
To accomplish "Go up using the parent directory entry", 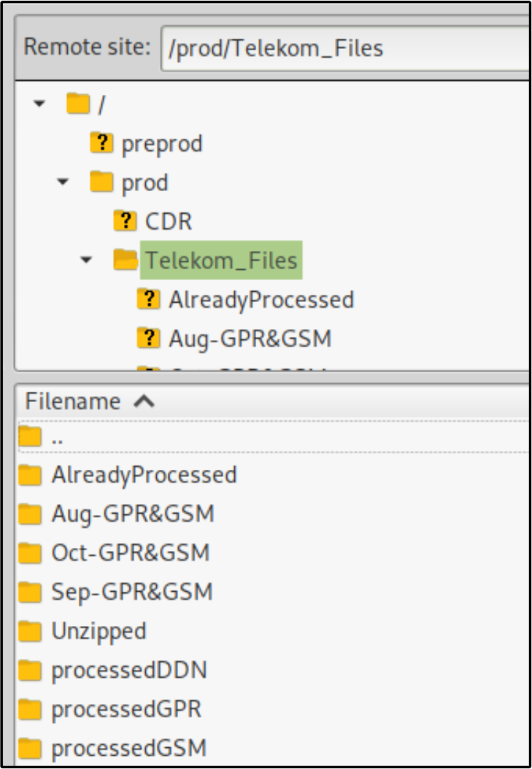I will 57,438.
